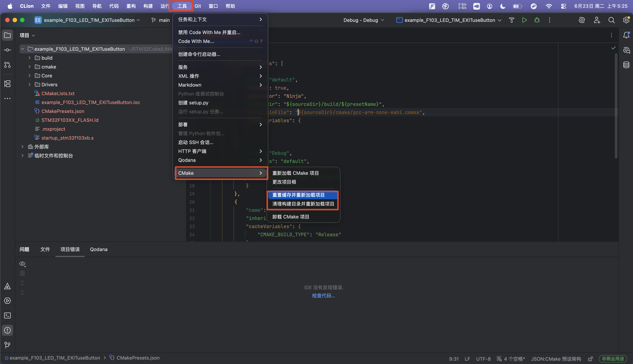The height and width of the screenshot is (364, 633).
Task: Toggle the read-only lock icon in status bar
Action: click(x=590, y=359)
